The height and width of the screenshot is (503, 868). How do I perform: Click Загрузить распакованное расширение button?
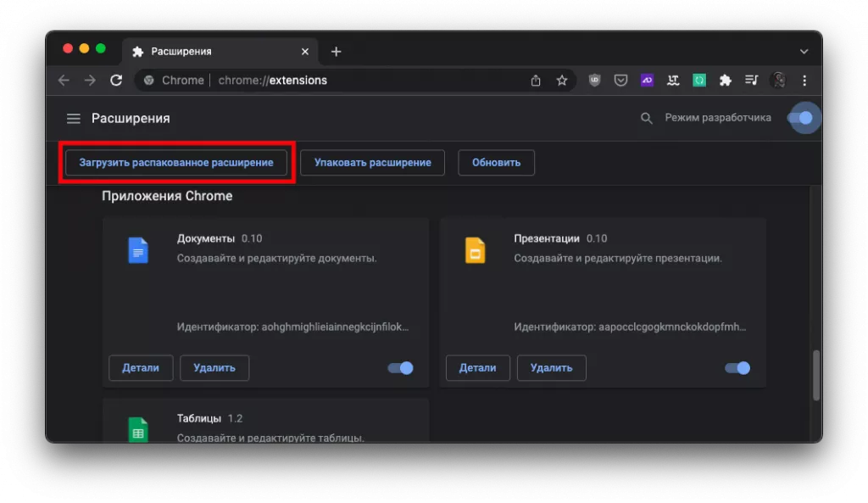pyautogui.click(x=176, y=162)
